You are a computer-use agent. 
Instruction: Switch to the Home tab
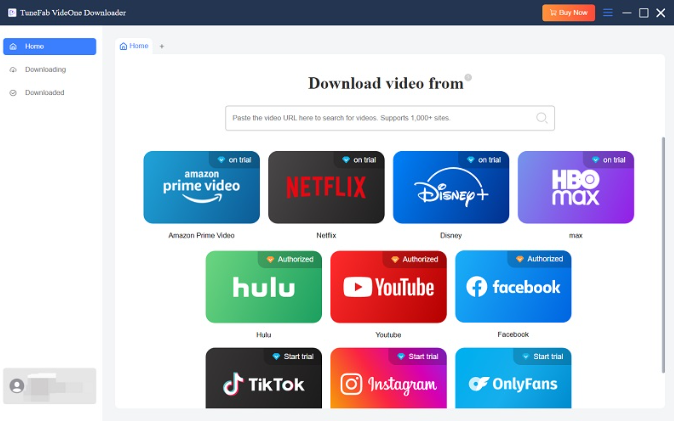[x=134, y=46]
